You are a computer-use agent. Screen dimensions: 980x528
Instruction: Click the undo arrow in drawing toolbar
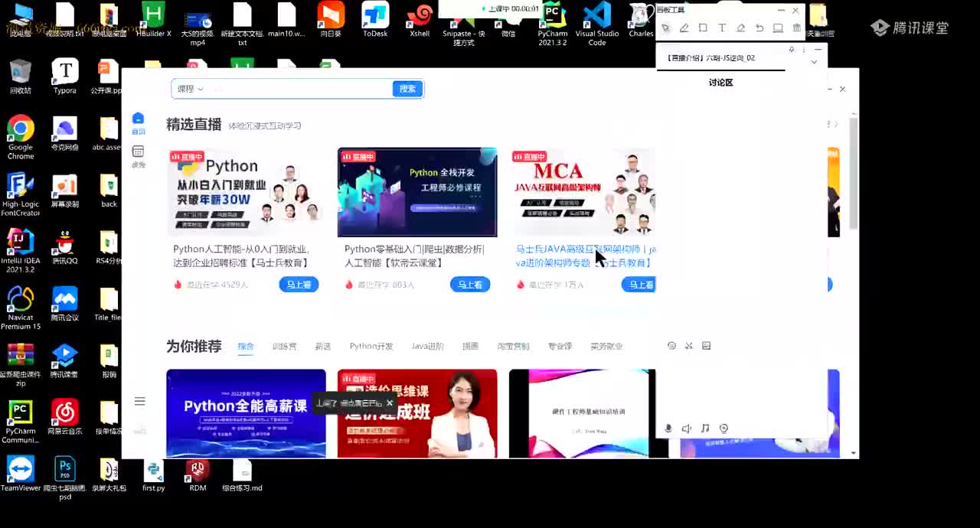pos(759,28)
